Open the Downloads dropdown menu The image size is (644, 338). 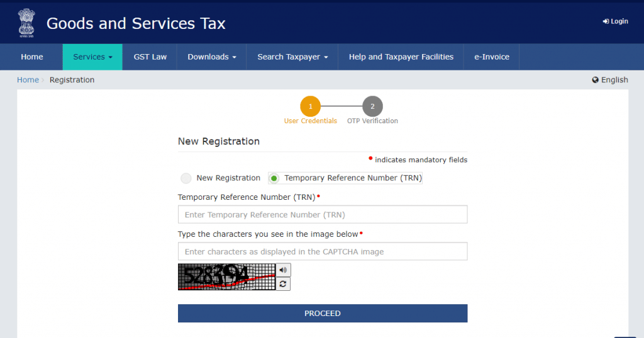(x=211, y=57)
